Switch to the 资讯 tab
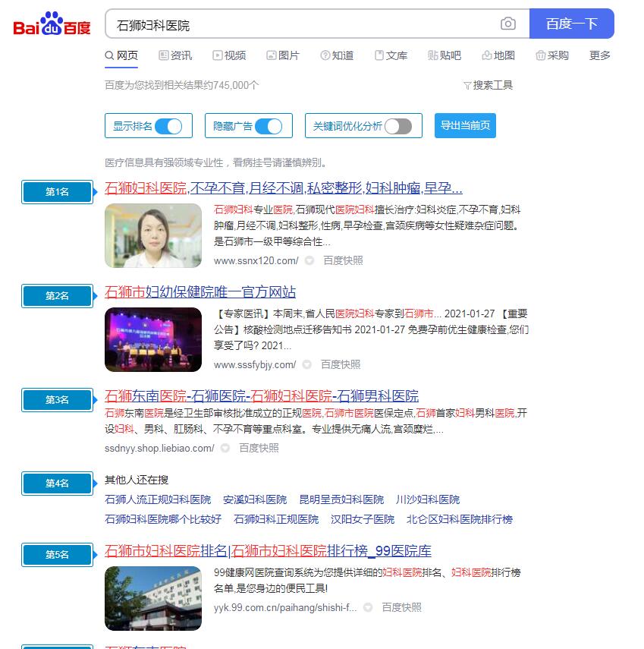The width and height of the screenshot is (644, 649). 175,55
